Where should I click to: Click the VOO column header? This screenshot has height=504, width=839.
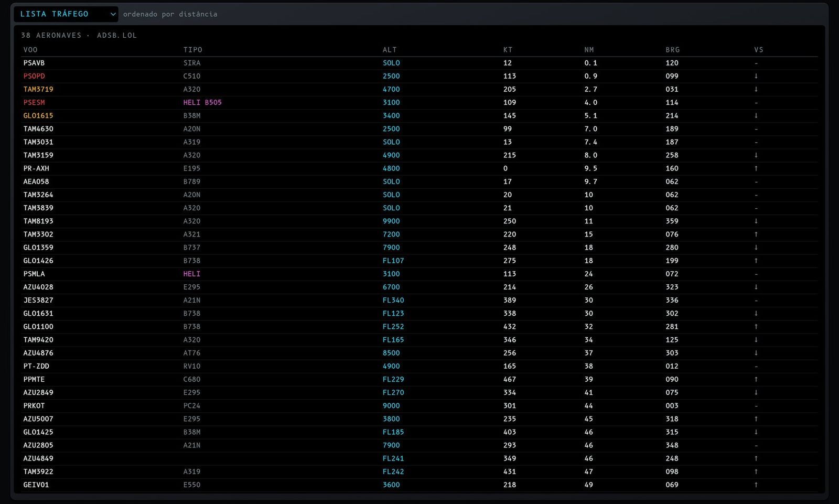(x=30, y=50)
